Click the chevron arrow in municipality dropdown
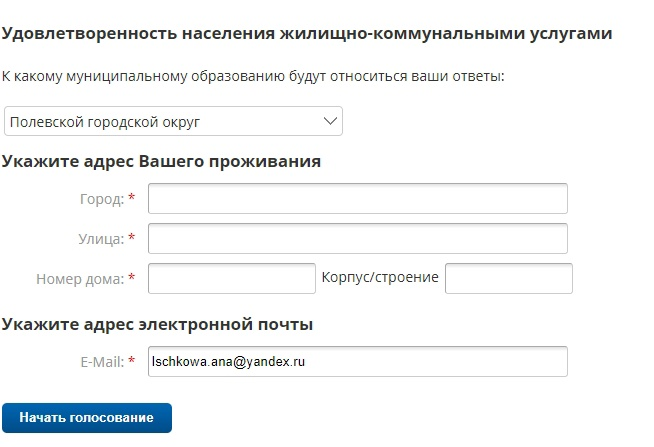The height and width of the screenshot is (447, 654). click(x=330, y=121)
